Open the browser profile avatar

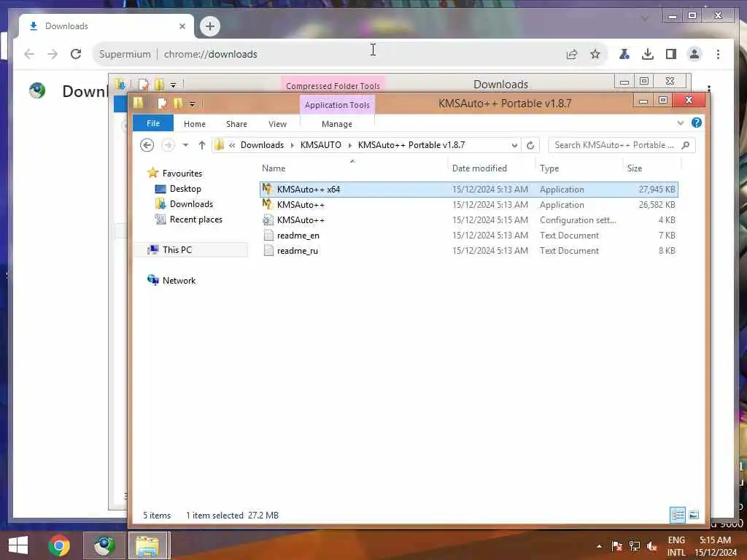(x=694, y=54)
